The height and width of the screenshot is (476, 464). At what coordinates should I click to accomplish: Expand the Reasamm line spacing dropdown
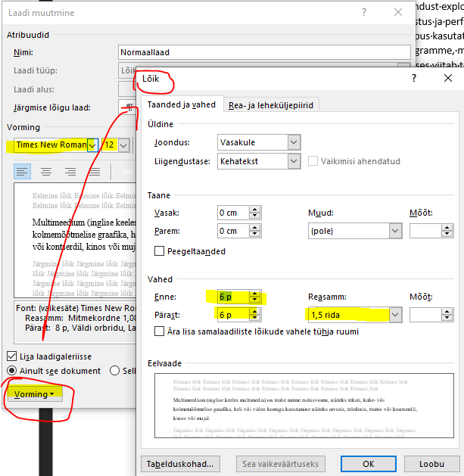coord(394,314)
